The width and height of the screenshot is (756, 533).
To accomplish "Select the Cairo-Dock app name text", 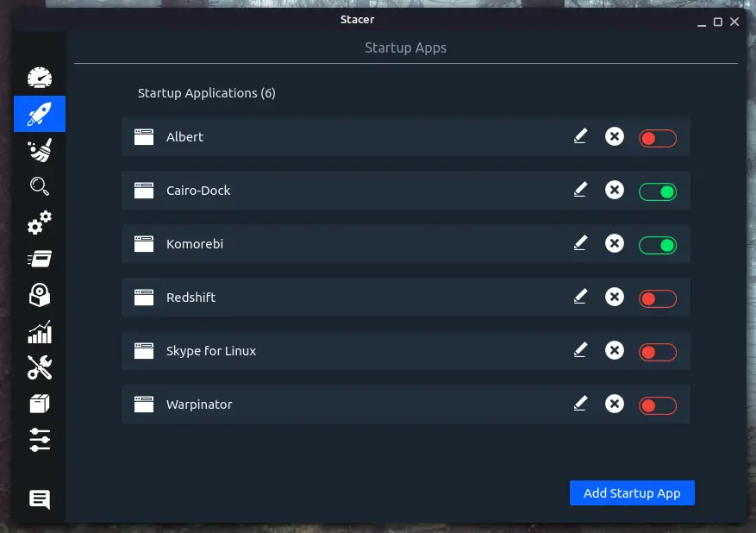I will click(198, 191).
